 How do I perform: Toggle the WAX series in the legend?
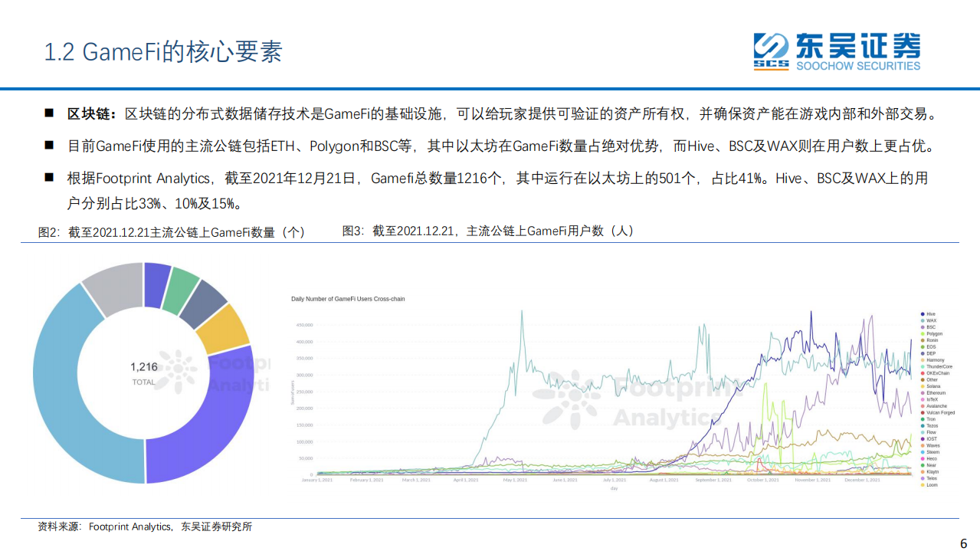click(931, 321)
